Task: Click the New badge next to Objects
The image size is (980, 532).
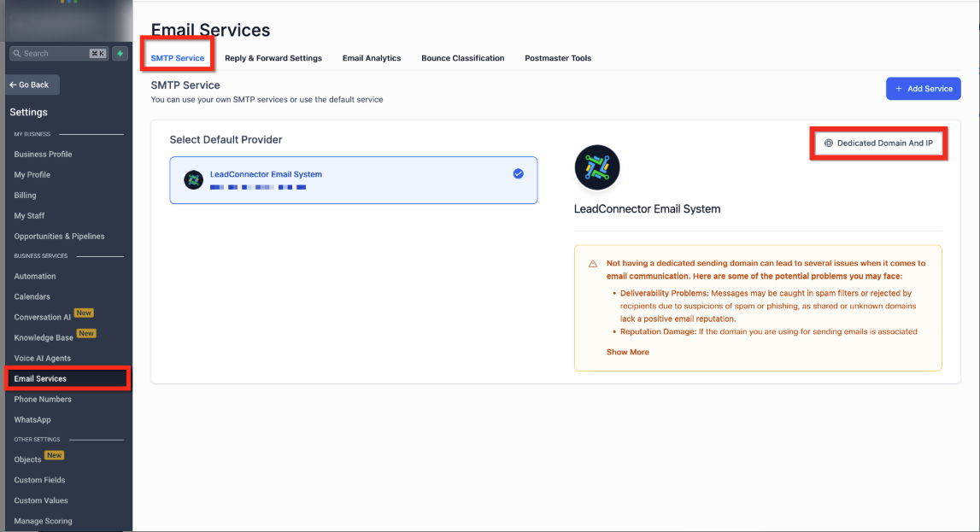Action: pyautogui.click(x=54, y=455)
